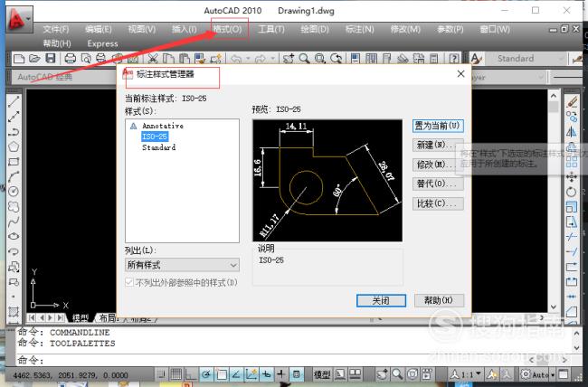Click the 新建(N)... button
The height and width of the screenshot is (387, 588).
point(438,145)
